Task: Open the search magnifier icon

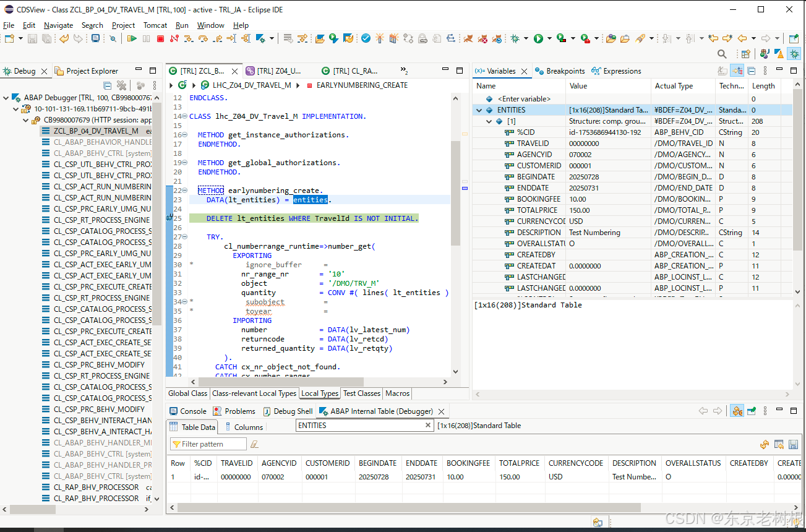Action: (x=722, y=54)
